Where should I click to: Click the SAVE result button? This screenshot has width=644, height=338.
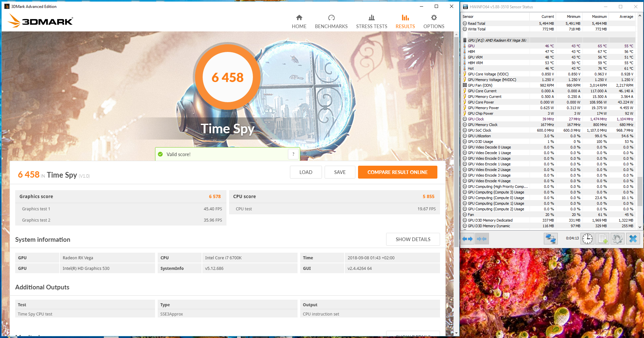tap(340, 172)
